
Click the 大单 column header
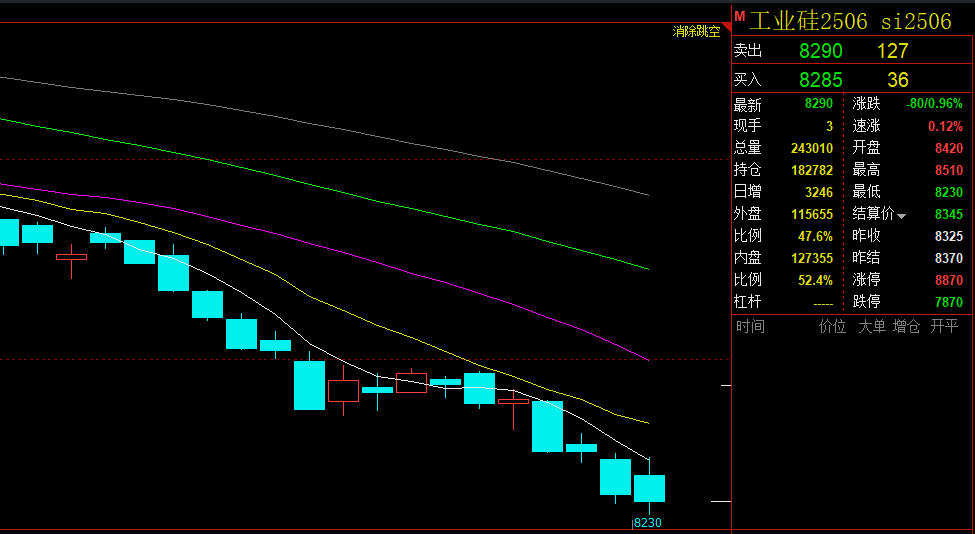tap(872, 326)
